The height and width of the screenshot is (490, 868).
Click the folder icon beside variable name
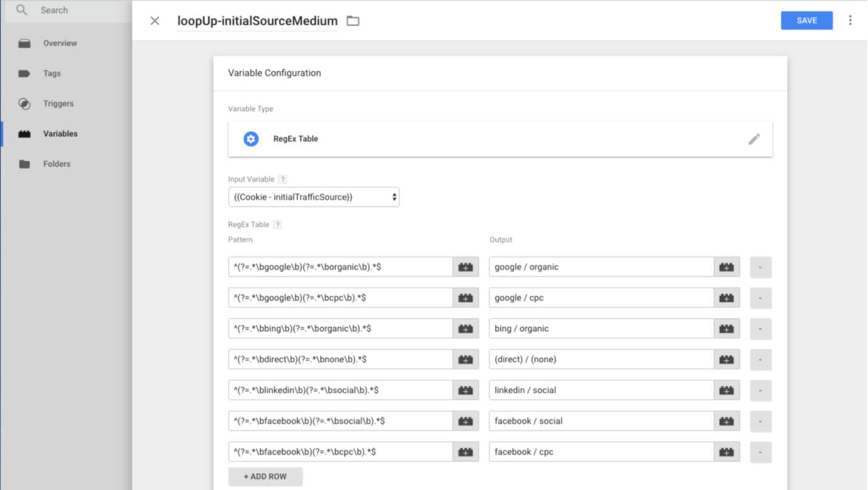[x=353, y=21]
